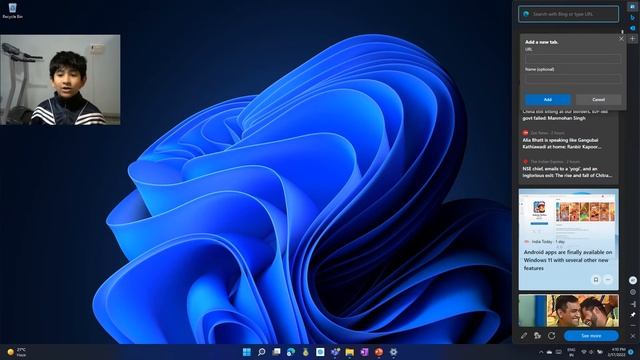Click the ENG IN language indicator
This screenshot has height=360, width=640.
[x=571, y=352]
